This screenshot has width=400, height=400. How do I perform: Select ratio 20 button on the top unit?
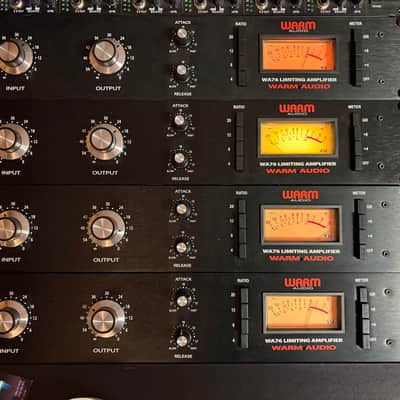coord(242,36)
